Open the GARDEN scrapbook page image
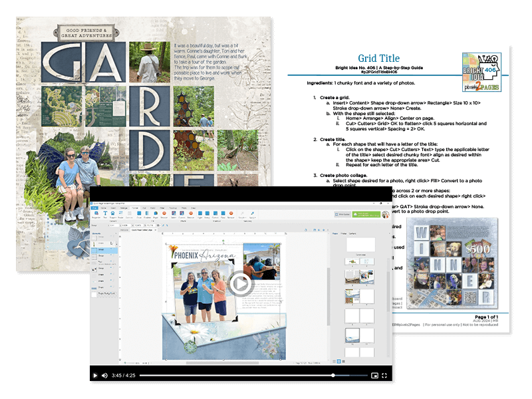Viewport: 532px width, 399px height. click(144, 144)
